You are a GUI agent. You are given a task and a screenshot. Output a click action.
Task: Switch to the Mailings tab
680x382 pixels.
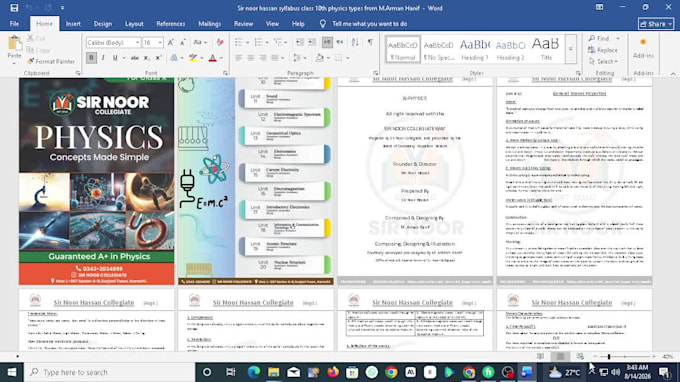pos(209,24)
